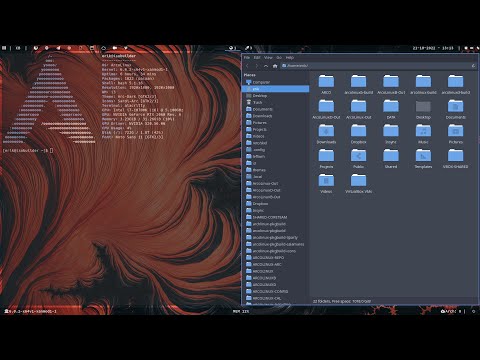Click the first icon in the top panel
Viewport: 480px width, 360px height.
coord(4,48)
